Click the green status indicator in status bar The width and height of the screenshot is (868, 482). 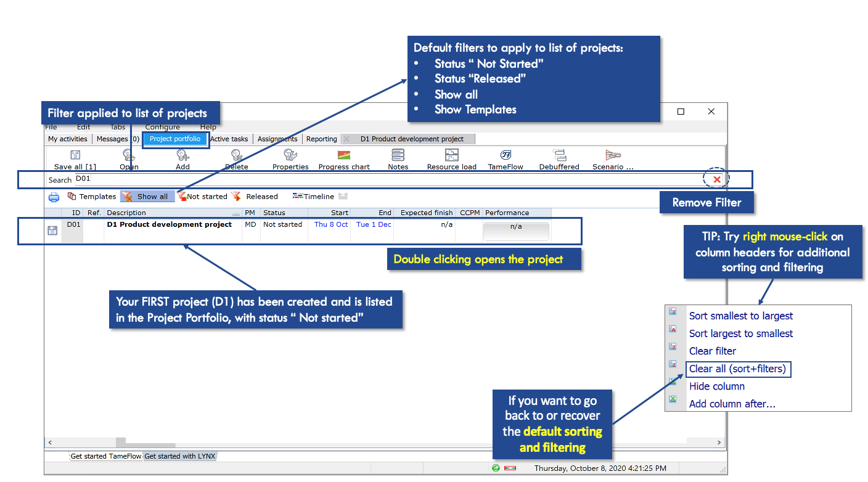pos(496,468)
